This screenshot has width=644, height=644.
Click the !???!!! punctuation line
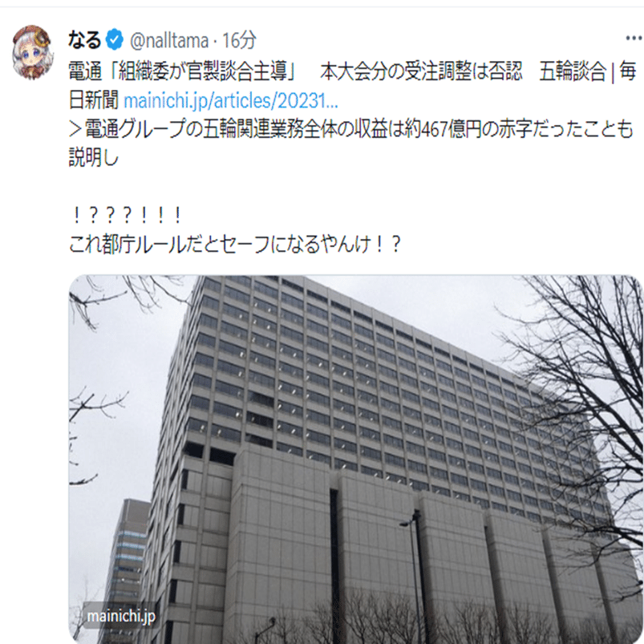[127, 215]
